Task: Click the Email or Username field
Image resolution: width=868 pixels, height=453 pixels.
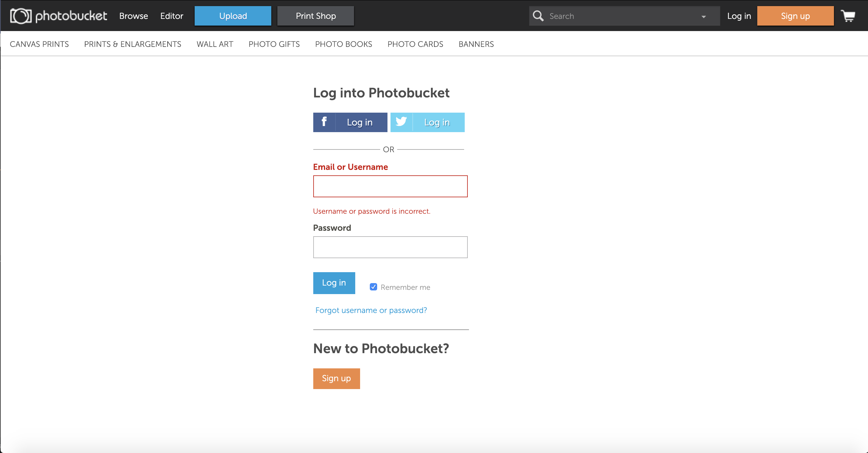Action: tap(390, 186)
